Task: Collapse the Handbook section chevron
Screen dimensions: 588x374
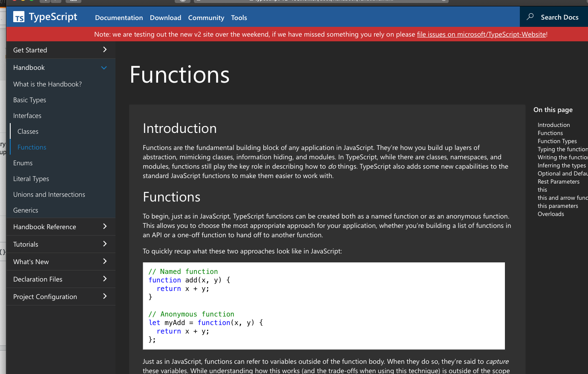Action: pos(104,67)
